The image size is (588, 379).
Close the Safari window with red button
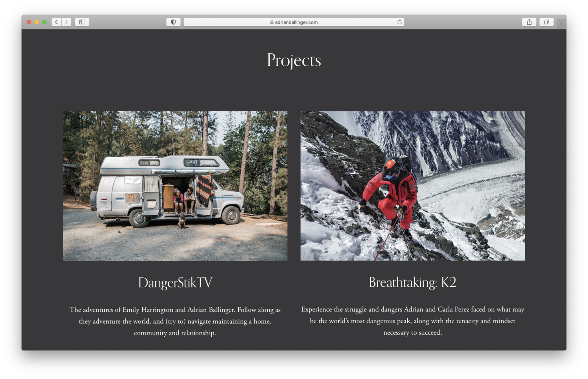29,22
